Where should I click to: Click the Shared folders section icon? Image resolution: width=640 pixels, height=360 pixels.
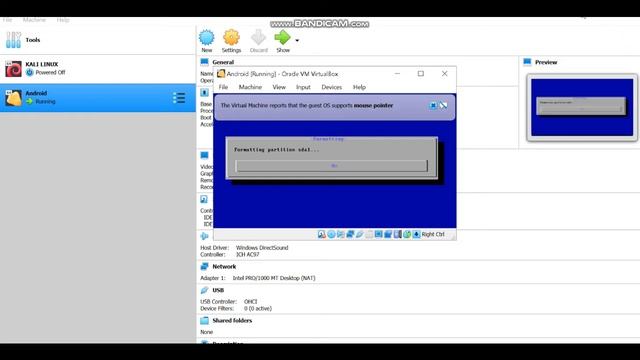click(x=204, y=320)
